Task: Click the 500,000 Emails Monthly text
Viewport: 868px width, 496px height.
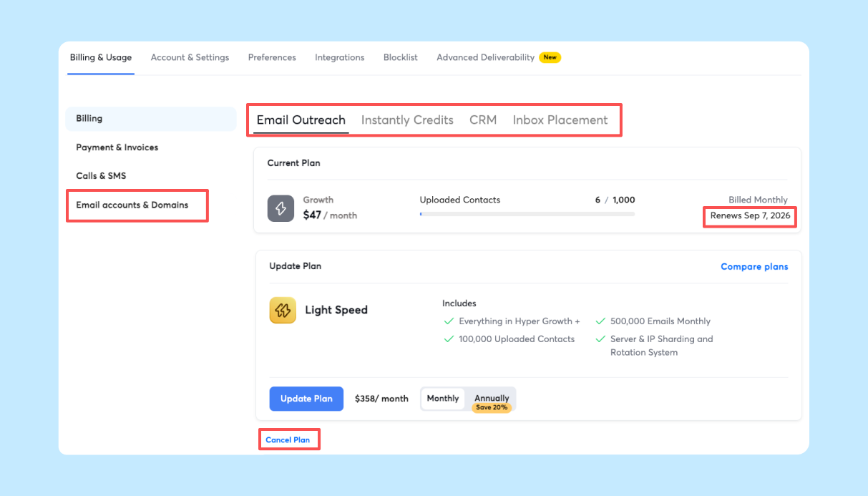Action: click(660, 321)
